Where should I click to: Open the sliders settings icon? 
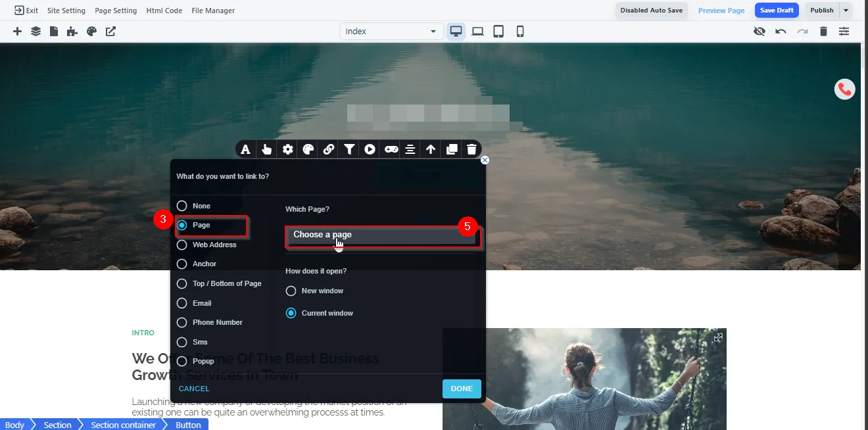click(844, 31)
